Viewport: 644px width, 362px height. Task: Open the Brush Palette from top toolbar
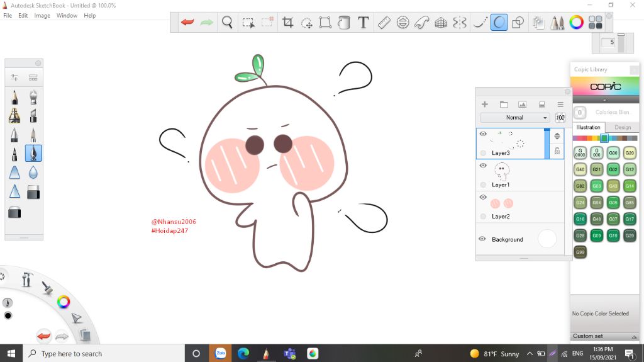coord(557,22)
